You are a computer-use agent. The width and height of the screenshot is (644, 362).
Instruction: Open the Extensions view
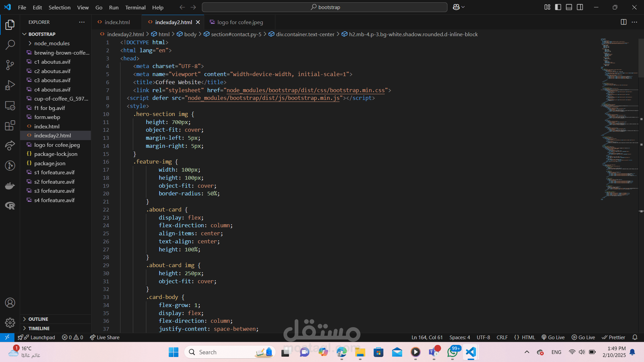coord(10,125)
